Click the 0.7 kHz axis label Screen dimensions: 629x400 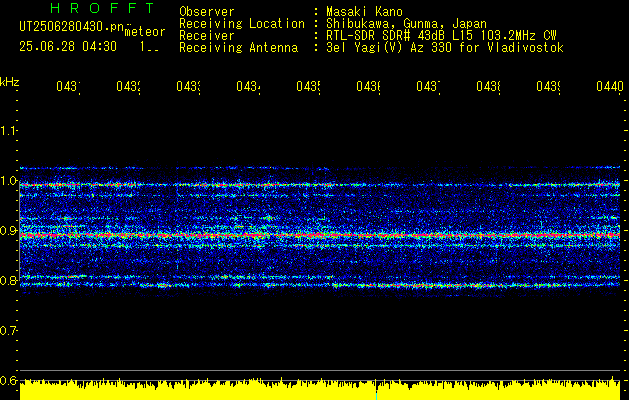8,331
